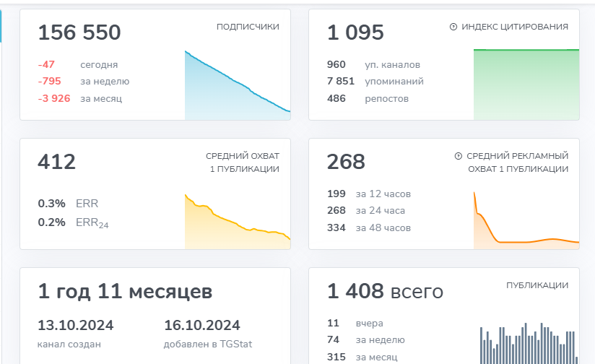Click the 7 851 упоминаний row

pos(375,81)
